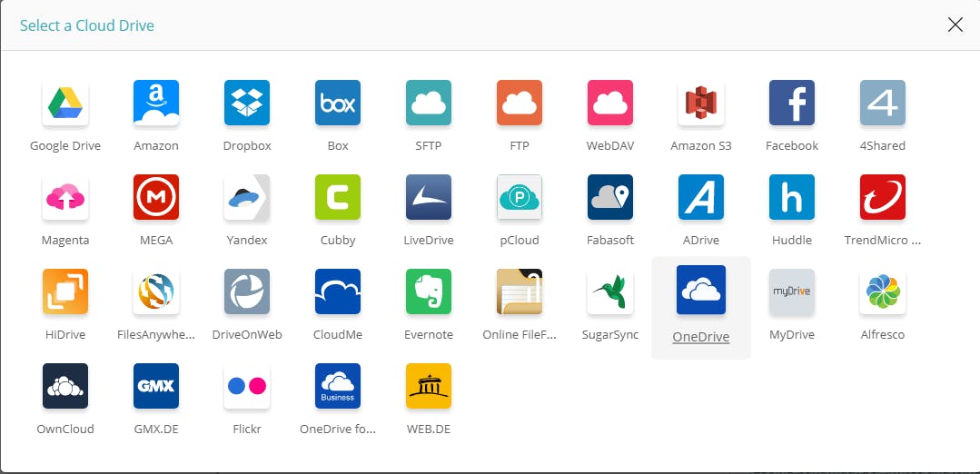Click the SugarSync text label

610,335
